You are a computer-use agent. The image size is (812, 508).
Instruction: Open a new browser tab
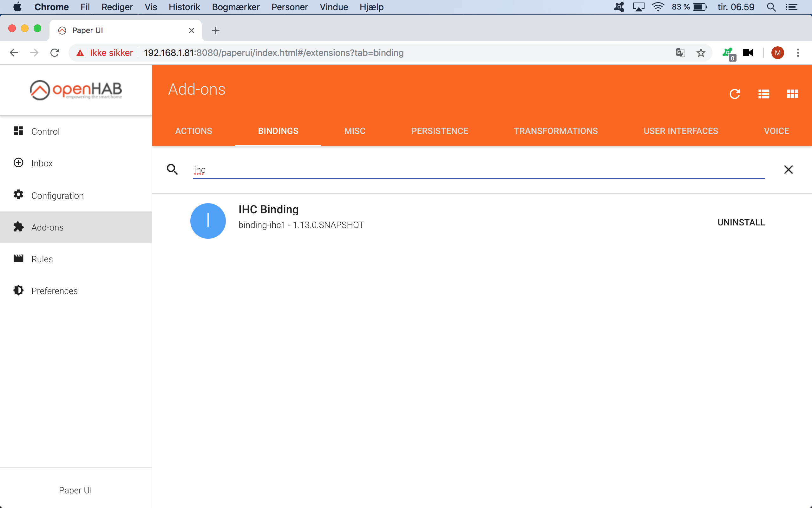click(216, 30)
